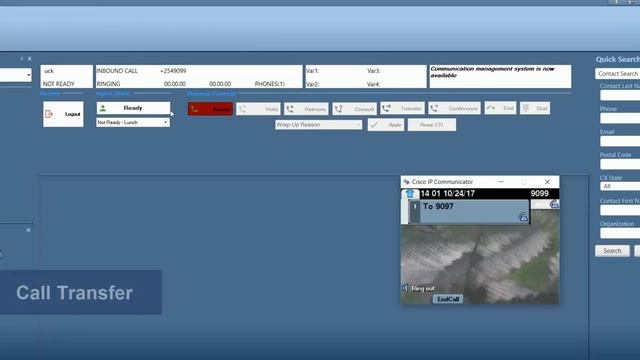Click 'Communication management system is now available' message
Viewport: 640px width, 360px height.
tap(492, 72)
